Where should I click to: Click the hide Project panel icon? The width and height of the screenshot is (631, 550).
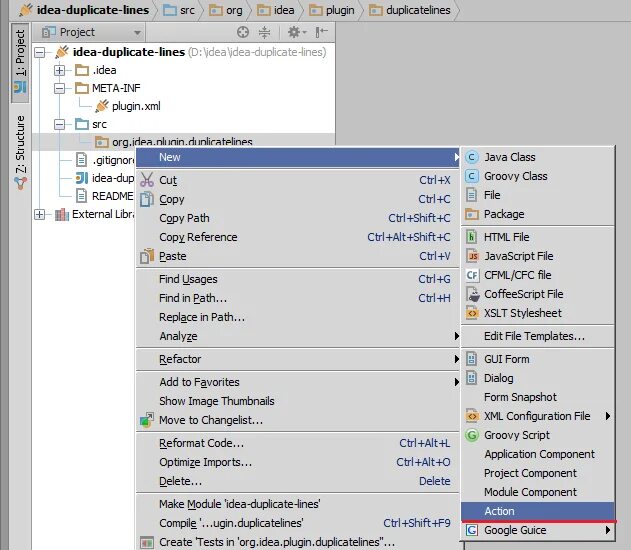322,32
